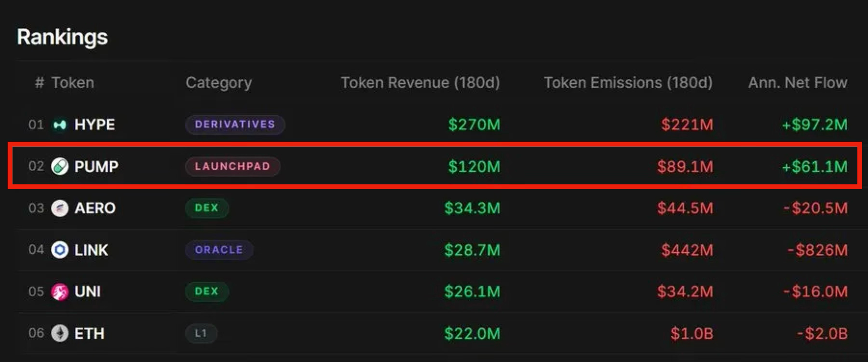Click the HYPE token logo icon

point(60,125)
